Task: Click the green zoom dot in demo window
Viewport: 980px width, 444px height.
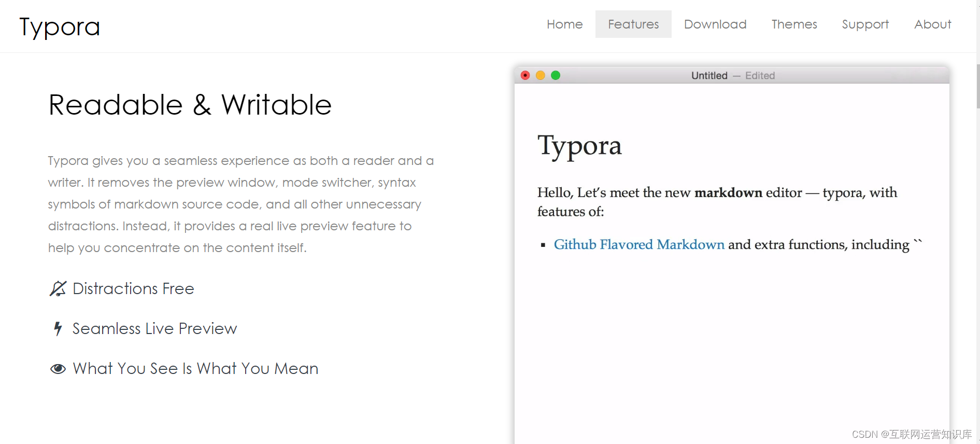Action: (x=556, y=75)
